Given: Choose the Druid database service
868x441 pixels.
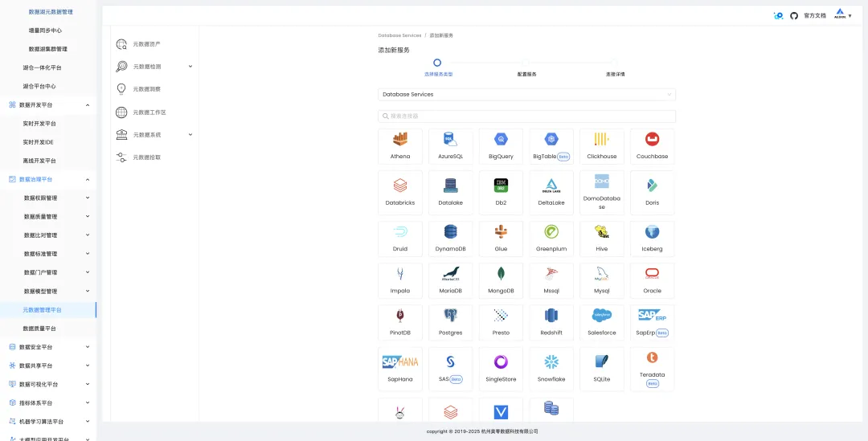Looking at the screenshot, I should (x=400, y=239).
